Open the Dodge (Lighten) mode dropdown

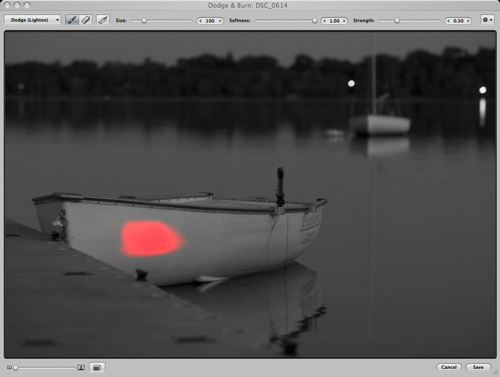pyautogui.click(x=32, y=20)
